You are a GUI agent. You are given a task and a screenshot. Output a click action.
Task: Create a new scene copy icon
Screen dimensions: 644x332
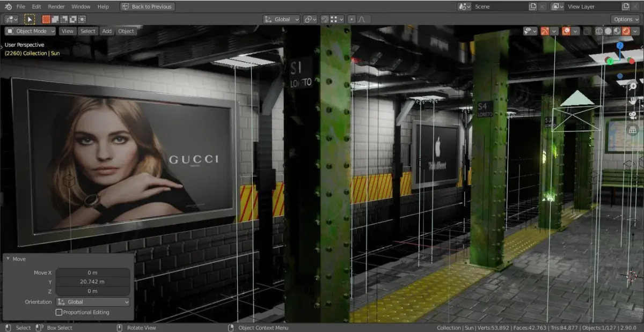[x=533, y=6]
